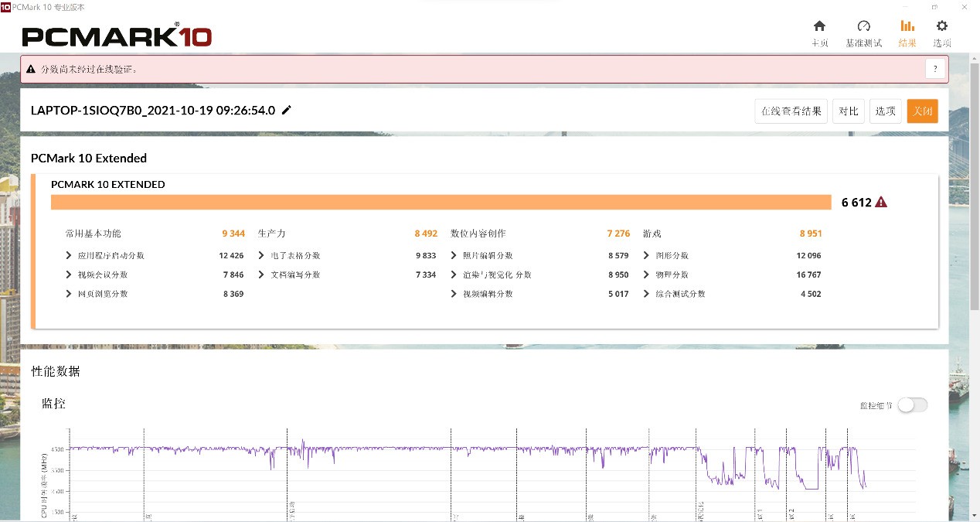
Task: Open the 基准测试 benchmarks gauge icon
Action: 863,26
